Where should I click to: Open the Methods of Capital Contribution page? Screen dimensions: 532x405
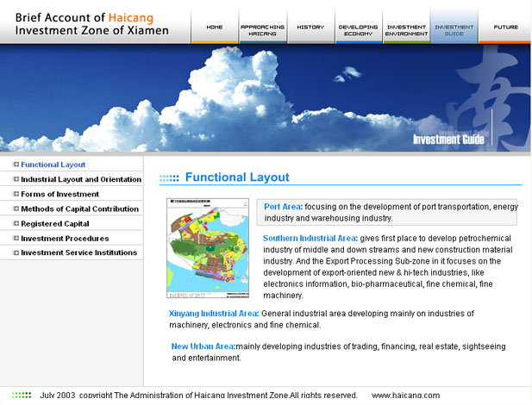[x=79, y=209]
